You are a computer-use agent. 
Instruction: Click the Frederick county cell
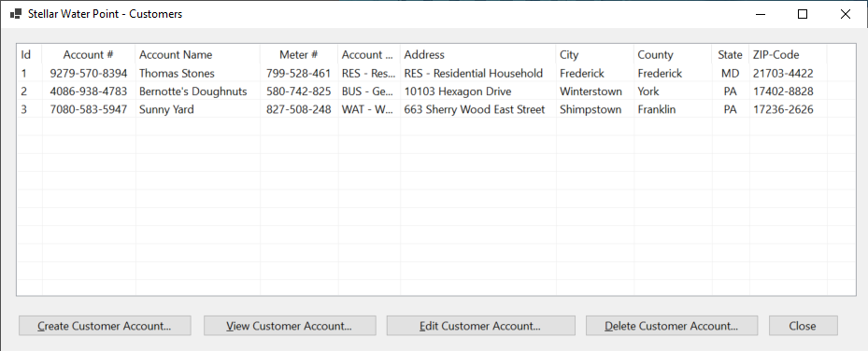coord(660,73)
